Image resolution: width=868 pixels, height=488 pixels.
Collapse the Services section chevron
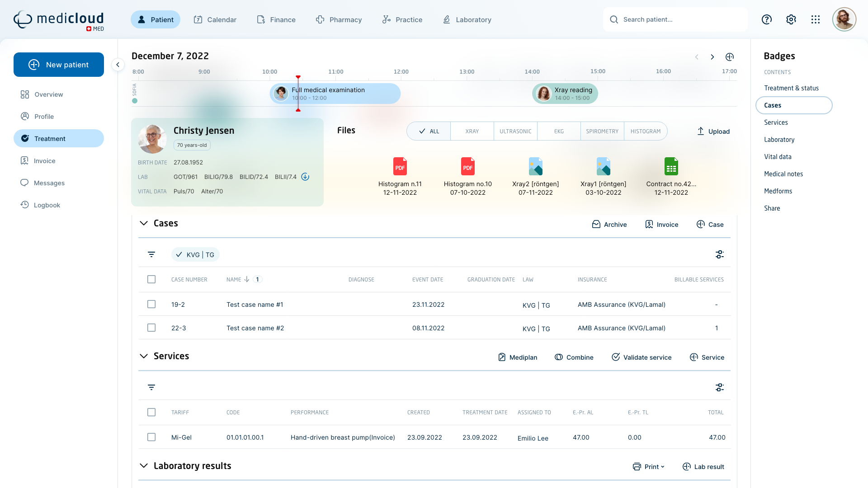tap(144, 356)
